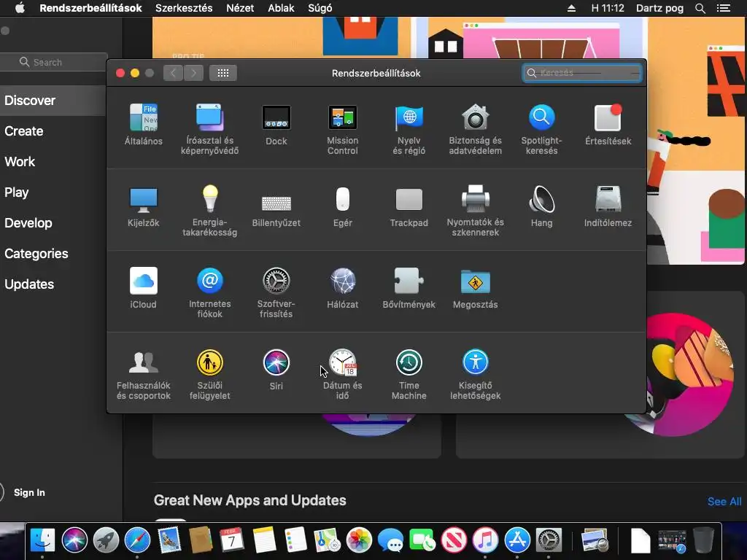
Task: Open Egér mouse settings
Action: [x=343, y=206]
